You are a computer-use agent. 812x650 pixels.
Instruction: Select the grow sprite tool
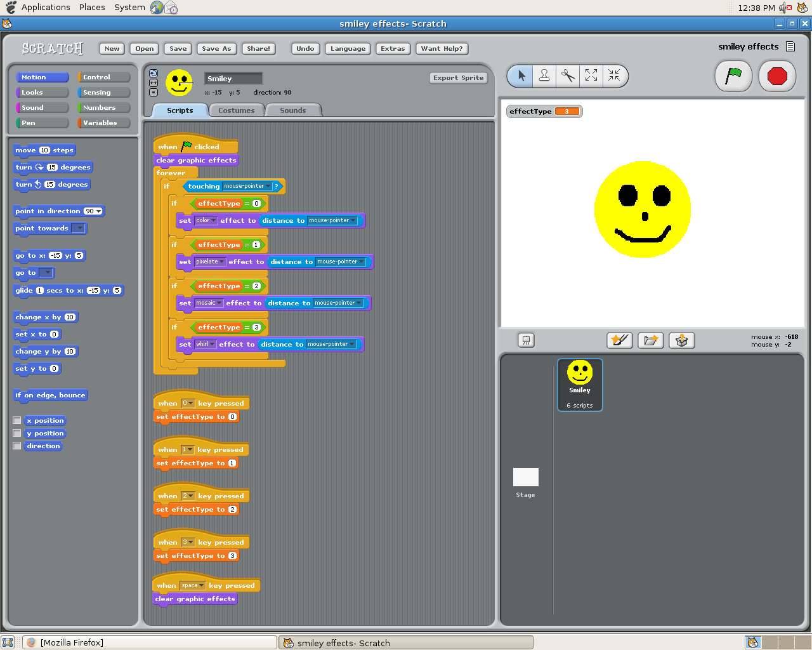[591, 76]
